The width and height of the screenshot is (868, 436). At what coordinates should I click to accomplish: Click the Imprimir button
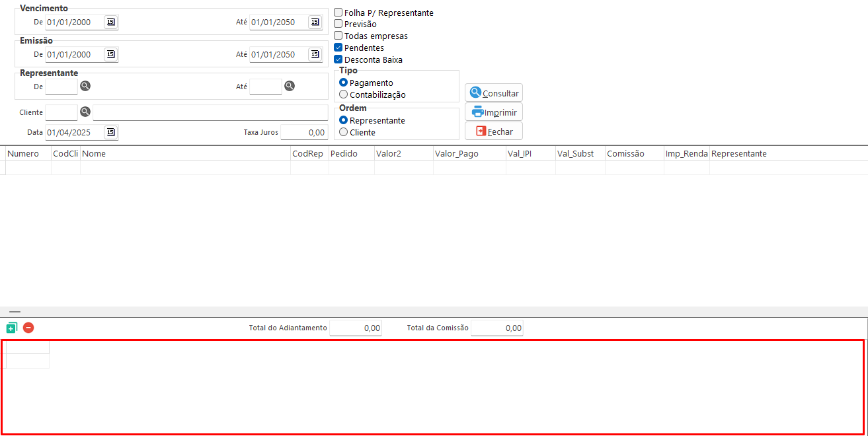point(494,112)
